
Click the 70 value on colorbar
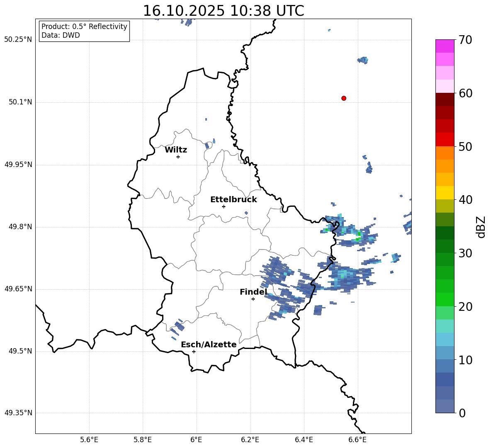click(x=465, y=40)
